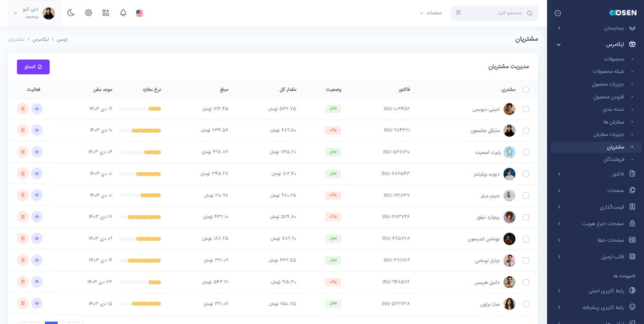Open notifications bell icon

coord(123,13)
